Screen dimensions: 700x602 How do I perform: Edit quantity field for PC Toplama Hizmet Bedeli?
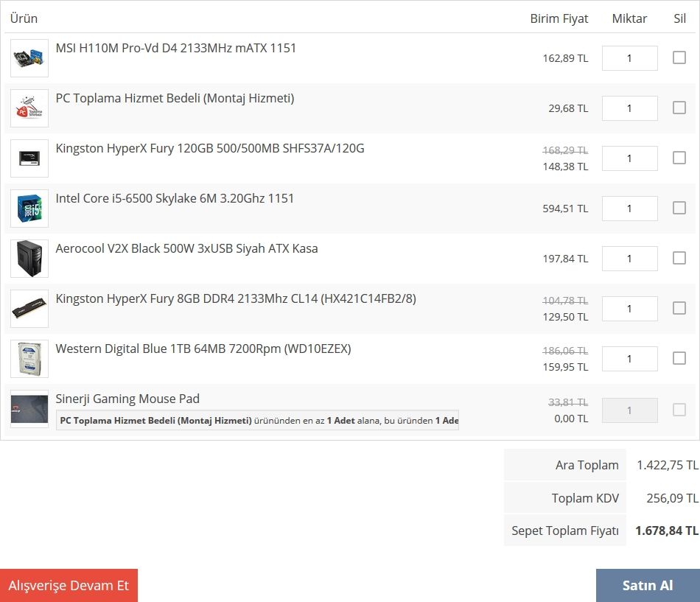(x=629, y=108)
